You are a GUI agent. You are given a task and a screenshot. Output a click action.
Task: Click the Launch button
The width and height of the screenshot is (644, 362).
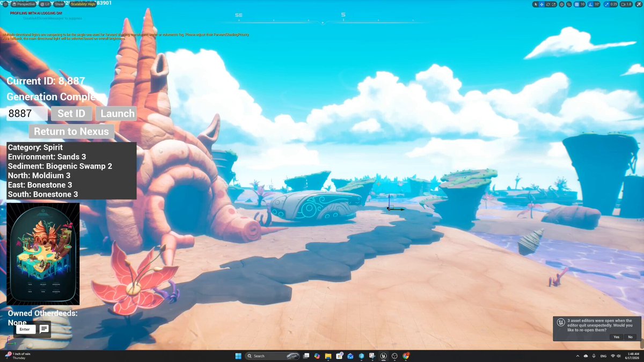116,114
